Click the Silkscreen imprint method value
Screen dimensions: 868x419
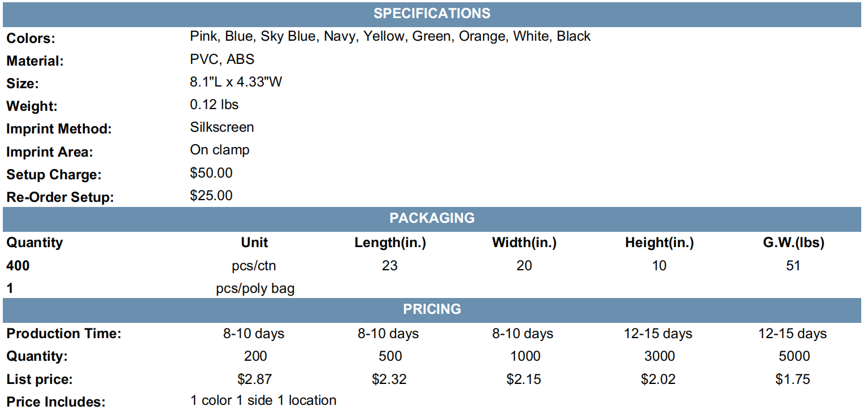pyautogui.click(x=222, y=128)
